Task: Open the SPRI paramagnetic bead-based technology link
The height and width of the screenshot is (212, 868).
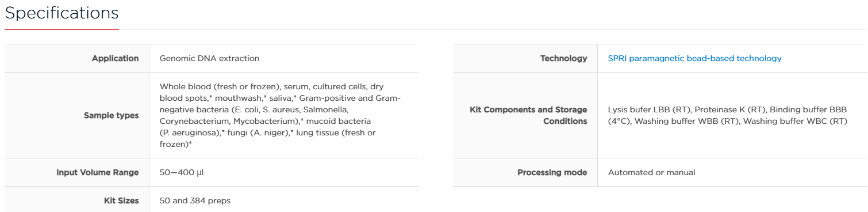Action: pos(694,58)
